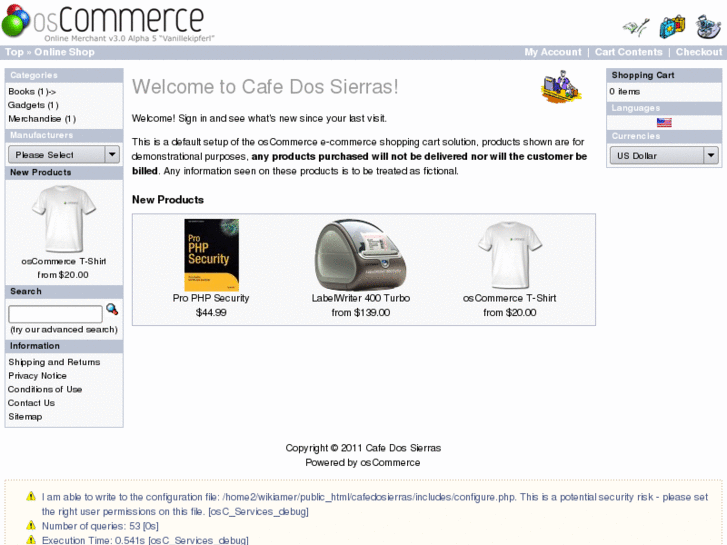This screenshot has width=727, height=545.
Task: Open Conditions of Use page
Action: point(45,389)
